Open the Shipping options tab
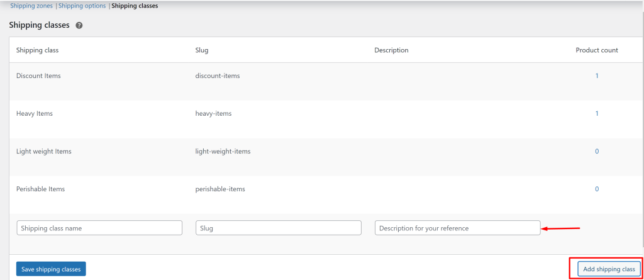644x280 pixels. coord(82,6)
